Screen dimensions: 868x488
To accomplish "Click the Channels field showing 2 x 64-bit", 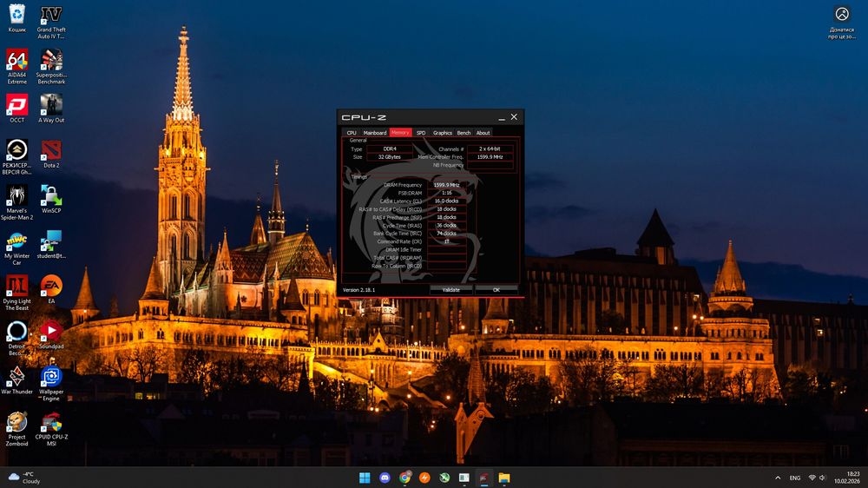I will (x=490, y=149).
